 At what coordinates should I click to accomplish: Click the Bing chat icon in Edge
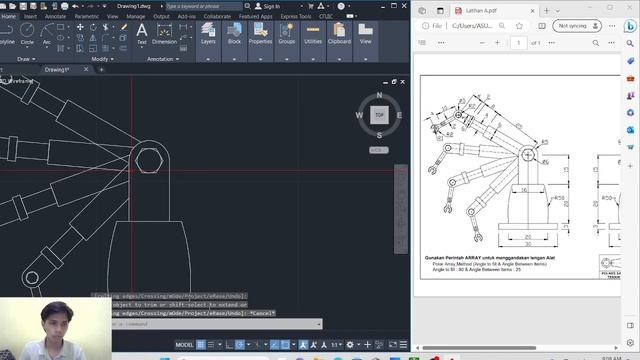pos(630,26)
